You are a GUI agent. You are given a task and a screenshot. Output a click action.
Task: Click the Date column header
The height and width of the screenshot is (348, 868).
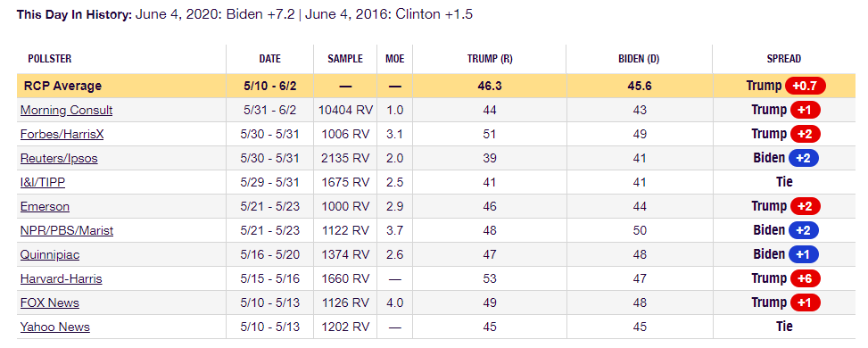tap(269, 59)
